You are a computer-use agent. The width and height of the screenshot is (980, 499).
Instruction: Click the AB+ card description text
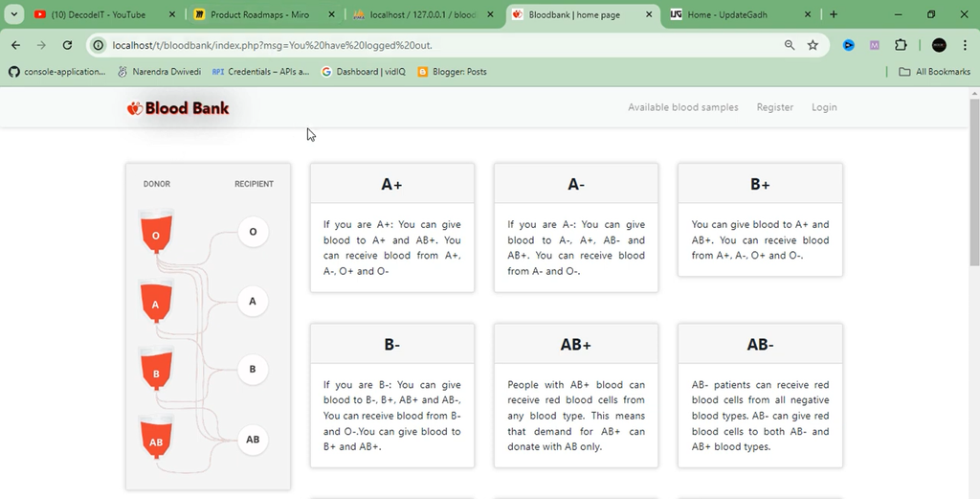tap(575, 416)
